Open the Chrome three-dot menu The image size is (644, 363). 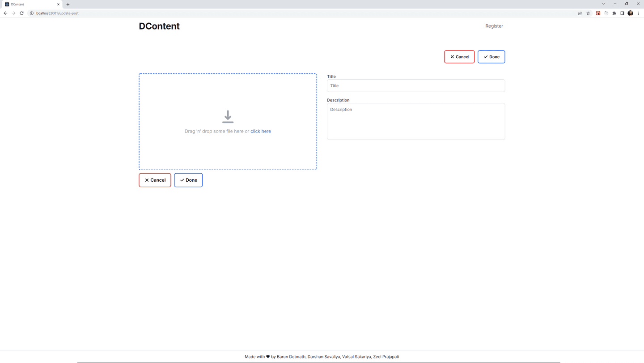coord(639,13)
